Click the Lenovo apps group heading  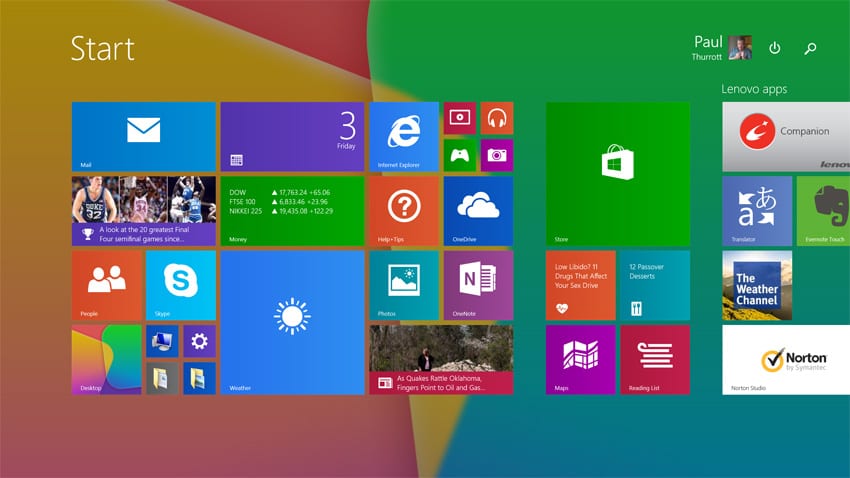pos(754,89)
